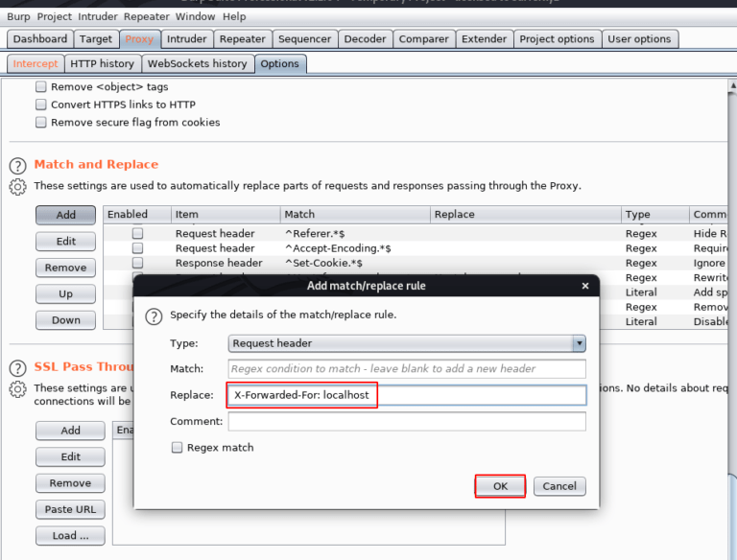Cancel the match/replace rule dialog

click(x=559, y=486)
